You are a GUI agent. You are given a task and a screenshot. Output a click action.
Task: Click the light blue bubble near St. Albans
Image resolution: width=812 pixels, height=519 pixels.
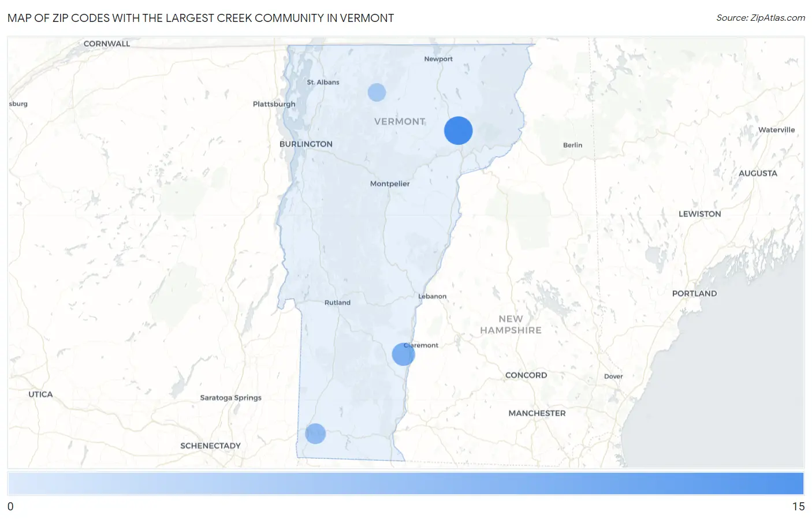click(377, 92)
